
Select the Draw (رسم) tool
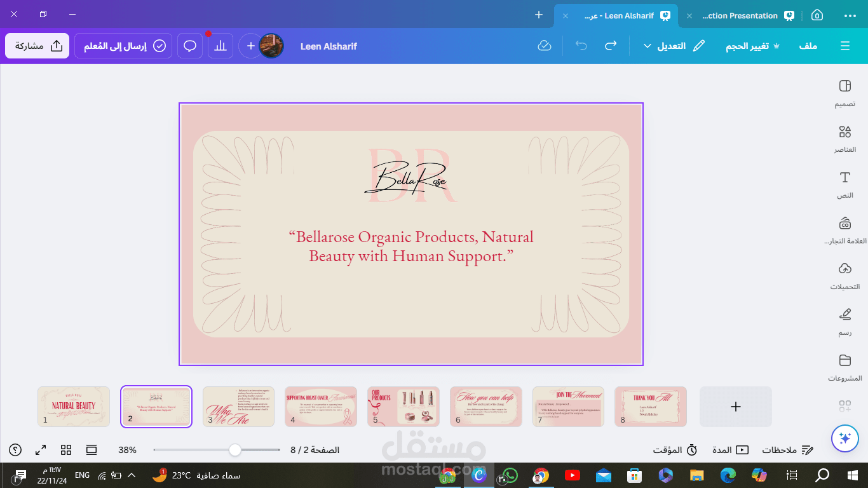click(x=844, y=322)
